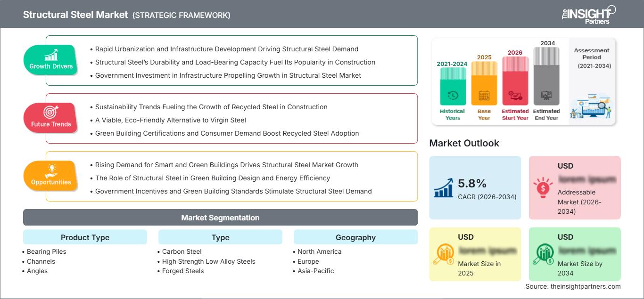
Task: Click The Insight Partners logo
Action: click(589, 14)
